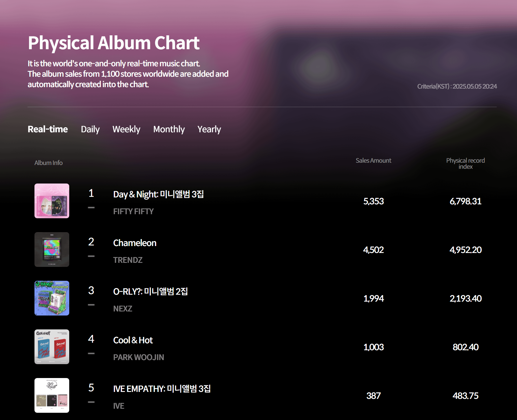The height and width of the screenshot is (420, 517).
Task: Click the Physical record index column header
Action: tap(465, 163)
